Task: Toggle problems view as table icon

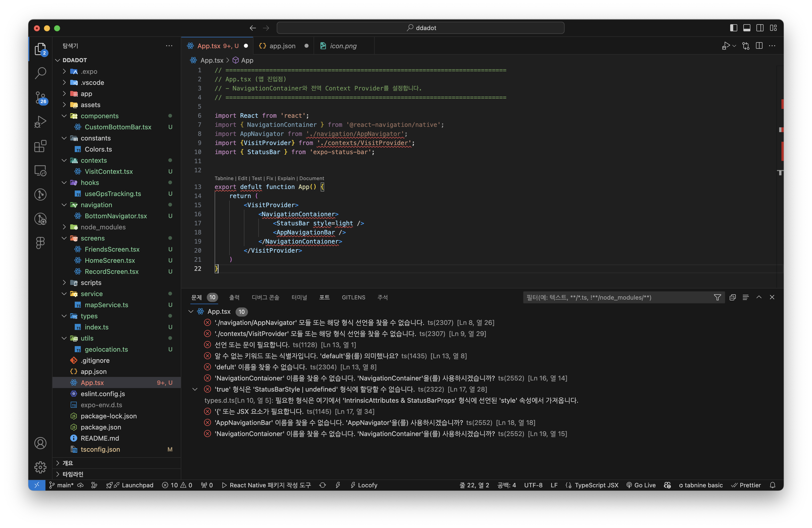Action: pos(746,297)
